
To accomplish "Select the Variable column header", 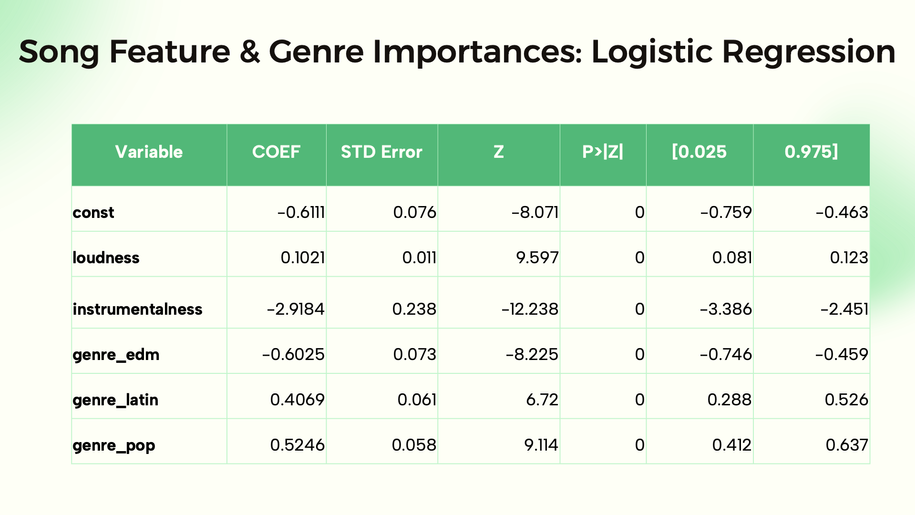I will coord(148,153).
